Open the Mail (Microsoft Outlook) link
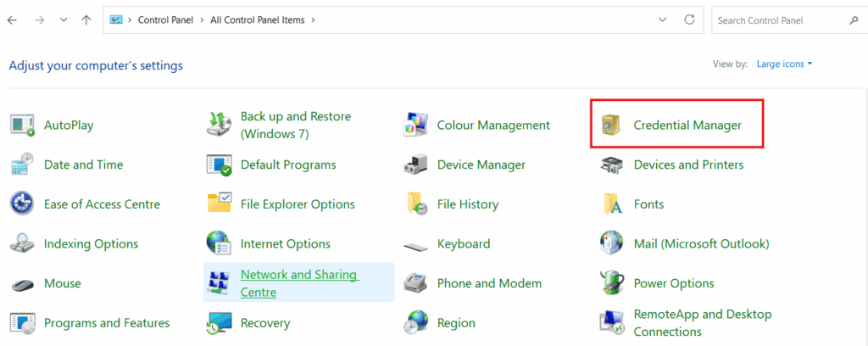The height and width of the screenshot is (346, 868). (701, 243)
